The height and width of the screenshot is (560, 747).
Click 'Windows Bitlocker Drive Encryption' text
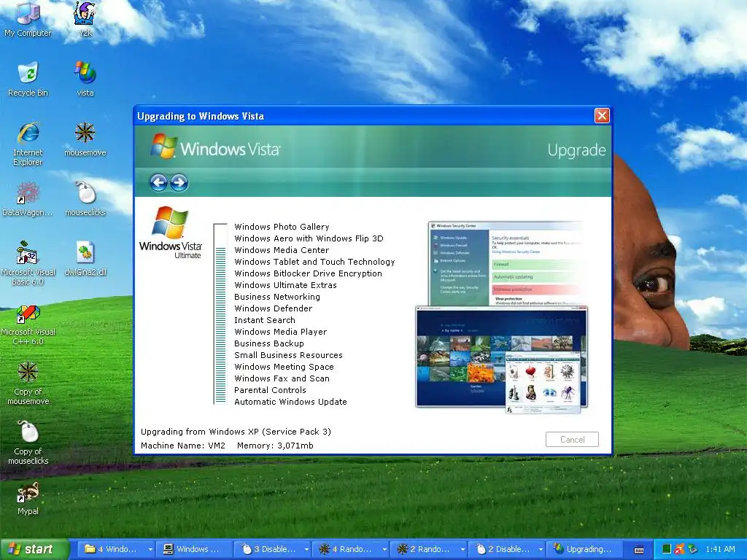pyautogui.click(x=309, y=273)
